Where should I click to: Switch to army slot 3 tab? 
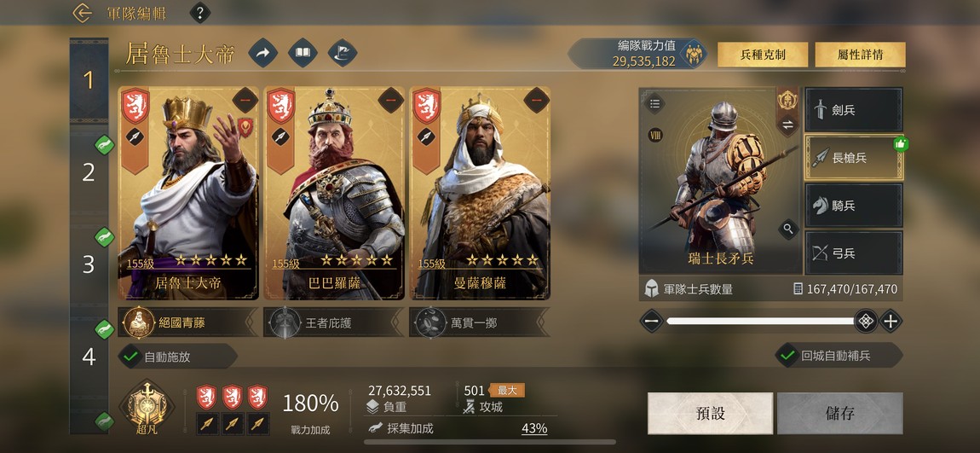click(x=89, y=264)
